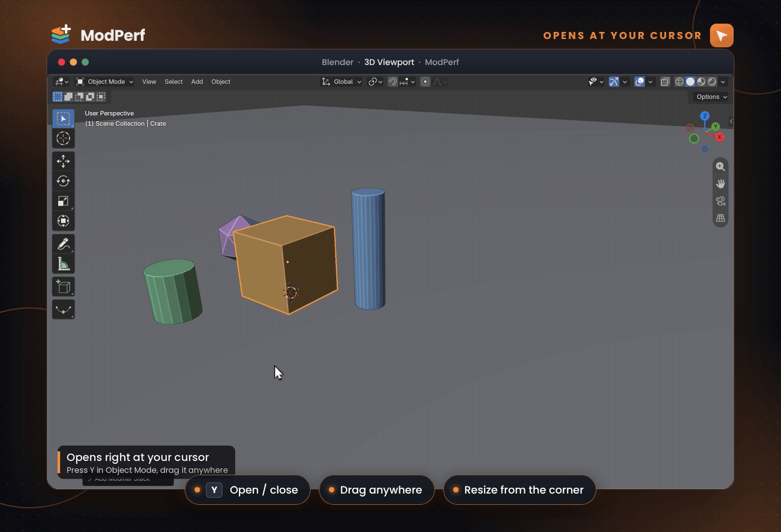Open the Object Mode dropdown
The width and height of the screenshot is (781, 532).
105,82
